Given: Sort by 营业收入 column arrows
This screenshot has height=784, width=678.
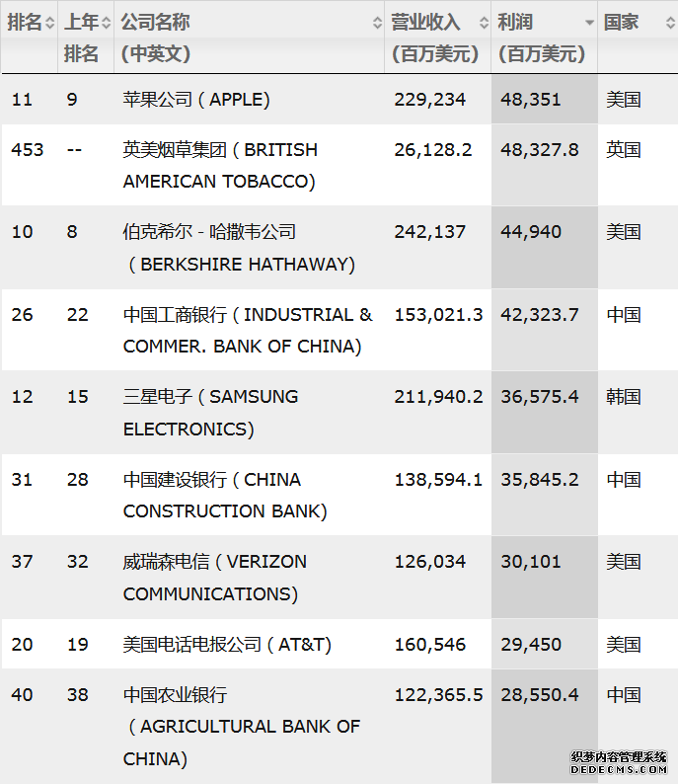Looking at the screenshot, I should pos(484,23).
